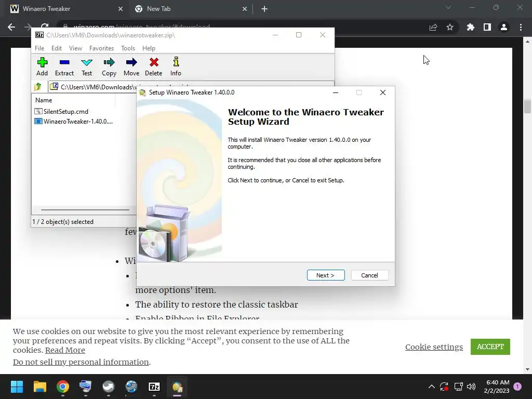
Task: Click the webpage vertical scrollbar thumb
Action: pyautogui.click(x=527, y=107)
